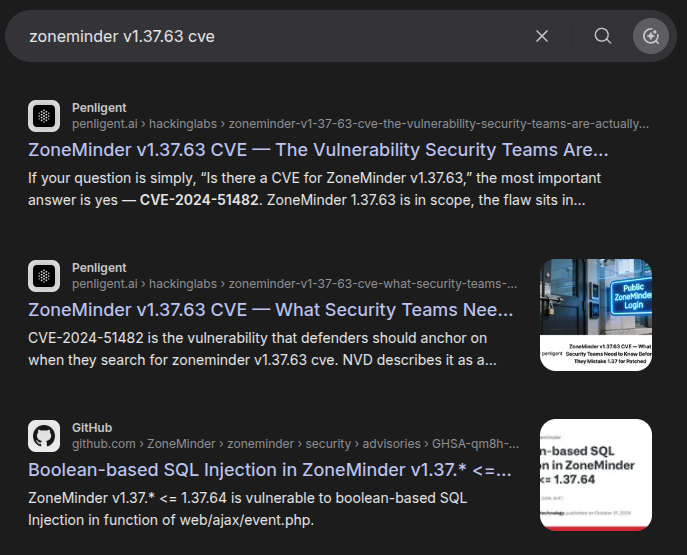Click first penligent.ai hackinglabs breadcrumb URL
This screenshot has width=687, height=555.
coord(360,124)
